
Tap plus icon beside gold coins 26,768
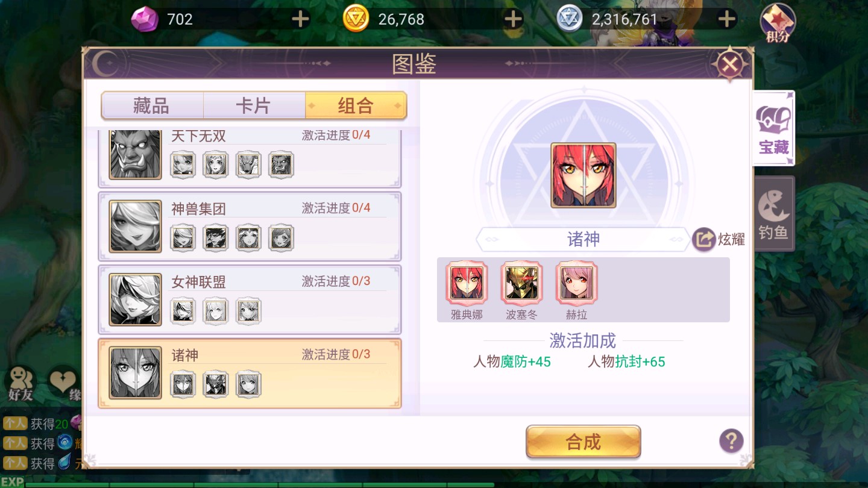(513, 19)
